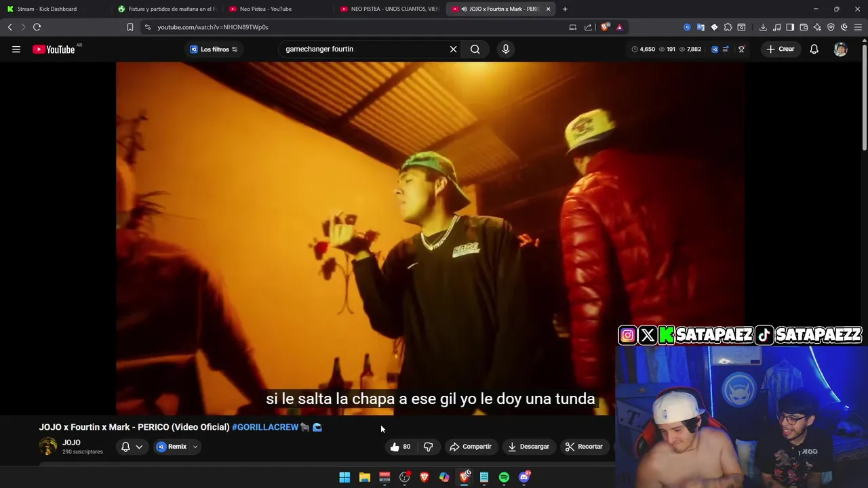Open Spotify from the taskbar

(504, 477)
